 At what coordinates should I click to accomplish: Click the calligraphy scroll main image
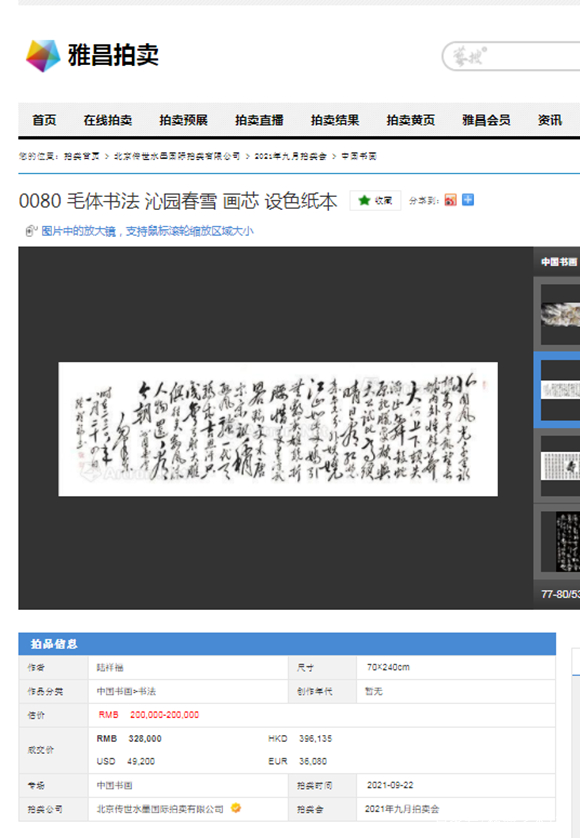(278, 429)
